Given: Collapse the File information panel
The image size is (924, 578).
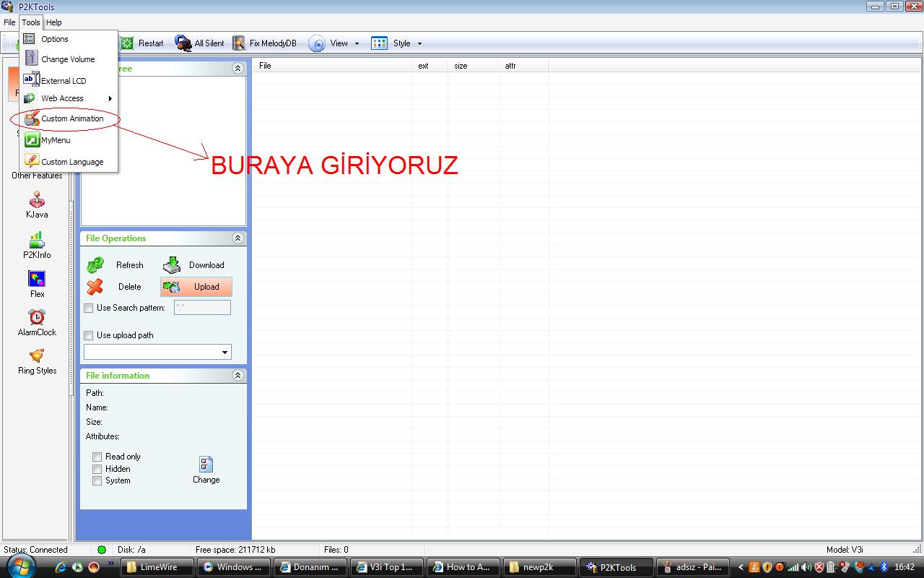Looking at the screenshot, I should pos(237,375).
